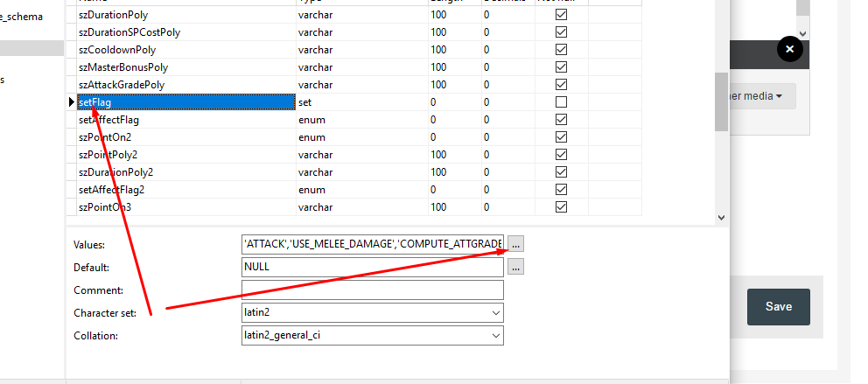
Task: Select the setFlag field name cell
Action: [186, 102]
